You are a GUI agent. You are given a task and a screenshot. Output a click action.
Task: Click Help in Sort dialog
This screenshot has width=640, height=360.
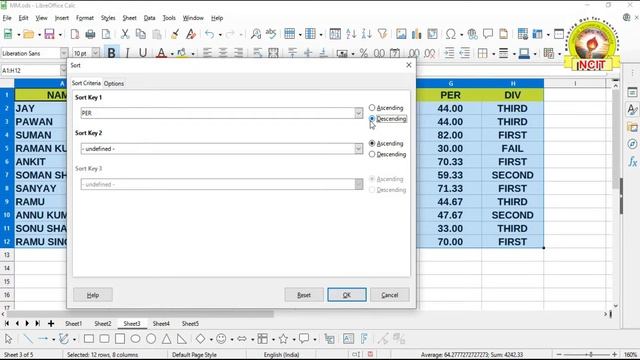click(x=93, y=295)
